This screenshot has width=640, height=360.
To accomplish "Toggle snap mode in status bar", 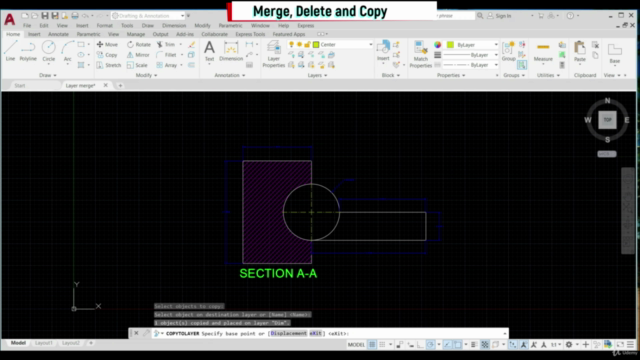I will (382, 345).
